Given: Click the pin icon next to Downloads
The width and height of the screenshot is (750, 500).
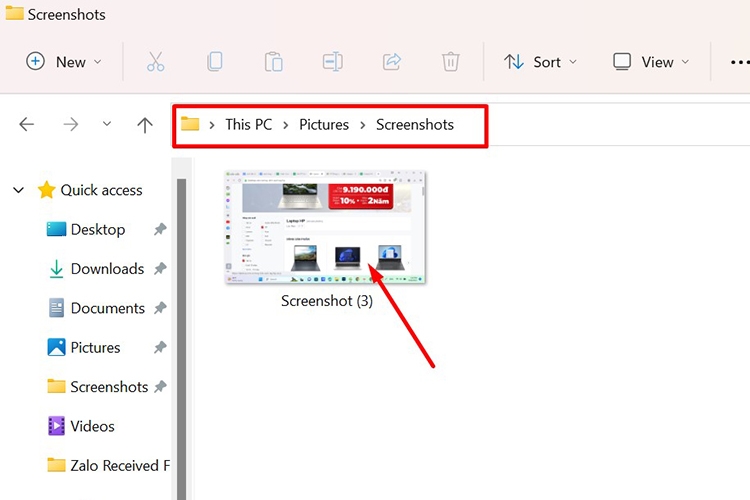Looking at the screenshot, I should coord(160,268).
